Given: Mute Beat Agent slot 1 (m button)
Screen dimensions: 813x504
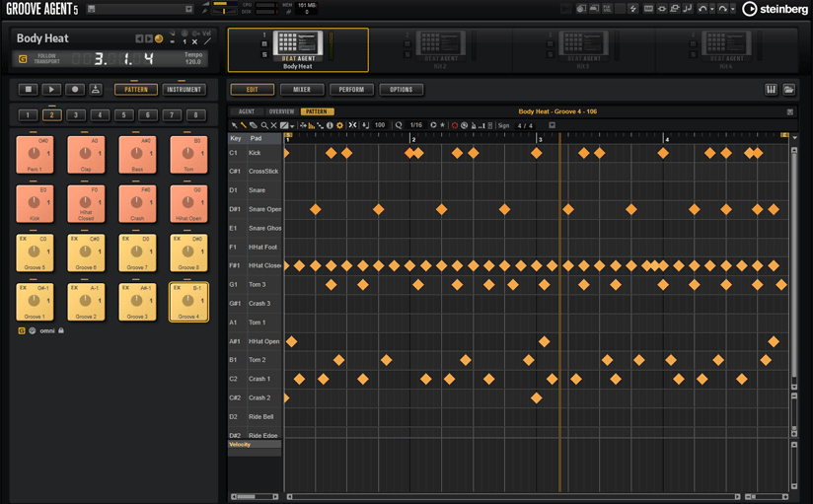Looking at the screenshot, I should (264, 44).
